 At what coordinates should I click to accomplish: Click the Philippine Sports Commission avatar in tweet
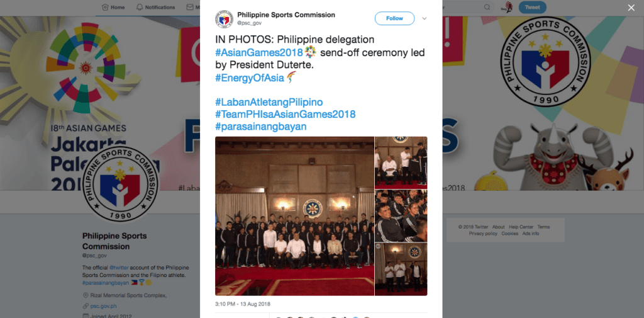pos(224,18)
